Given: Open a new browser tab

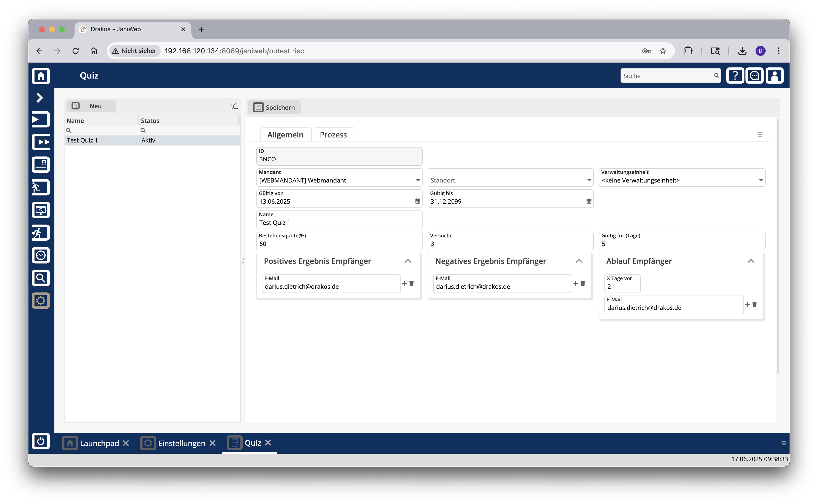Looking at the screenshot, I should (201, 29).
